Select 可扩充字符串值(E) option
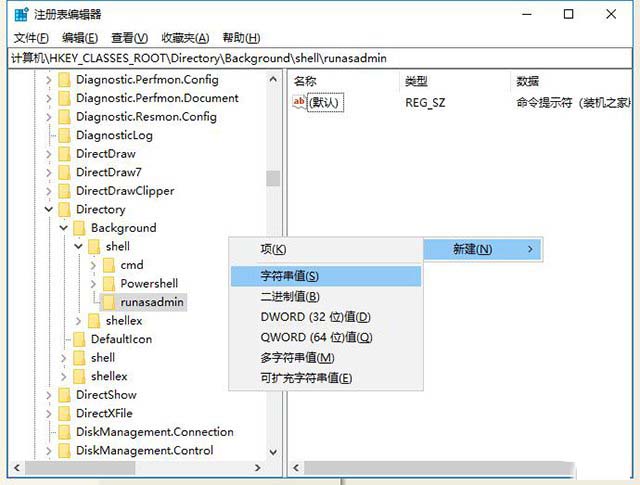The height and width of the screenshot is (485, 640). (326, 378)
